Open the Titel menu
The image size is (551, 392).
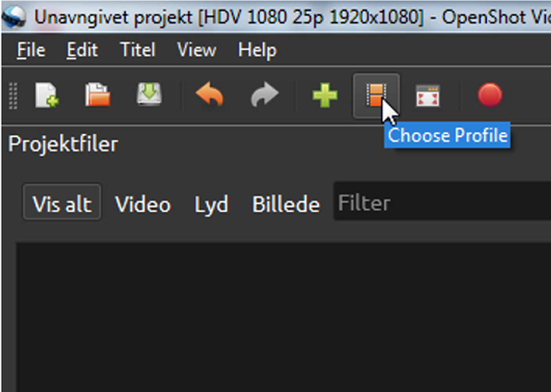pyautogui.click(x=137, y=50)
